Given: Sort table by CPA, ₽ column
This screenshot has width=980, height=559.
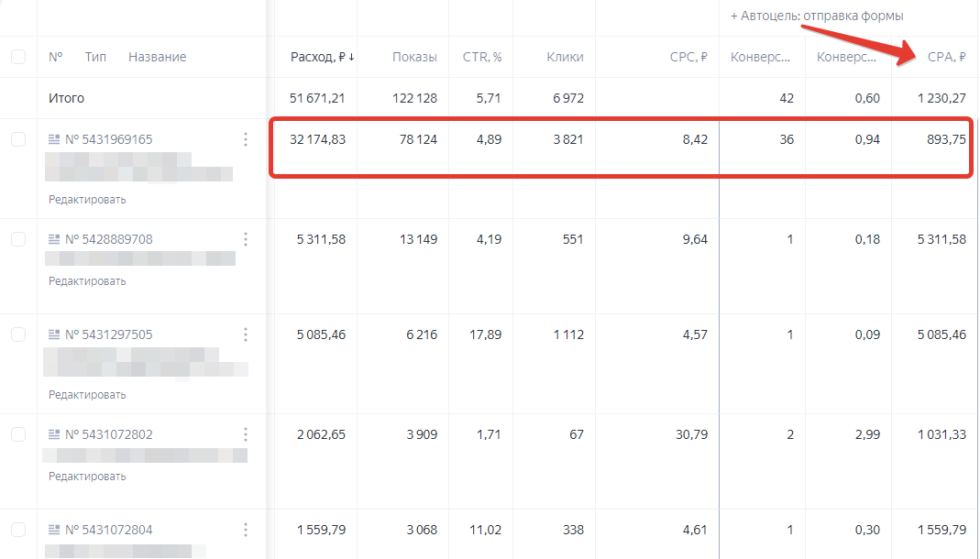Looking at the screenshot, I should coord(947,57).
